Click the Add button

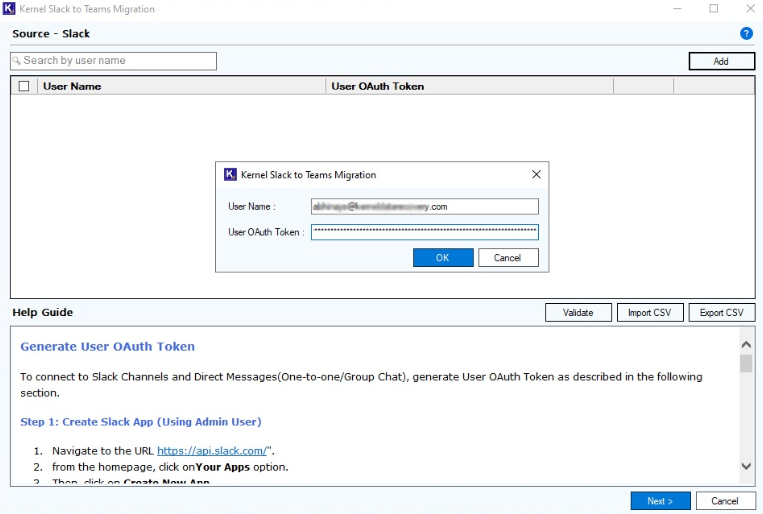(x=722, y=61)
